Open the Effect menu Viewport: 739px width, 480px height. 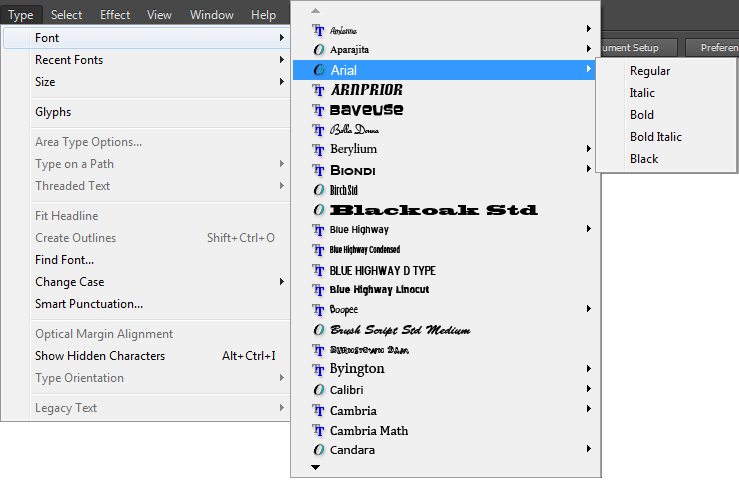(115, 15)
